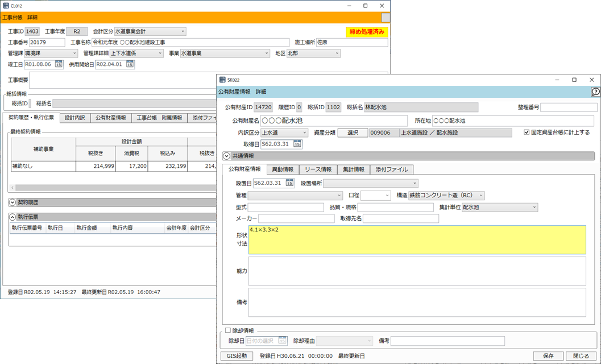Image resolution: width=601 pixels, height=364 pixels.
Task: Click the SK022 window app icon
Action: point(222,80)
